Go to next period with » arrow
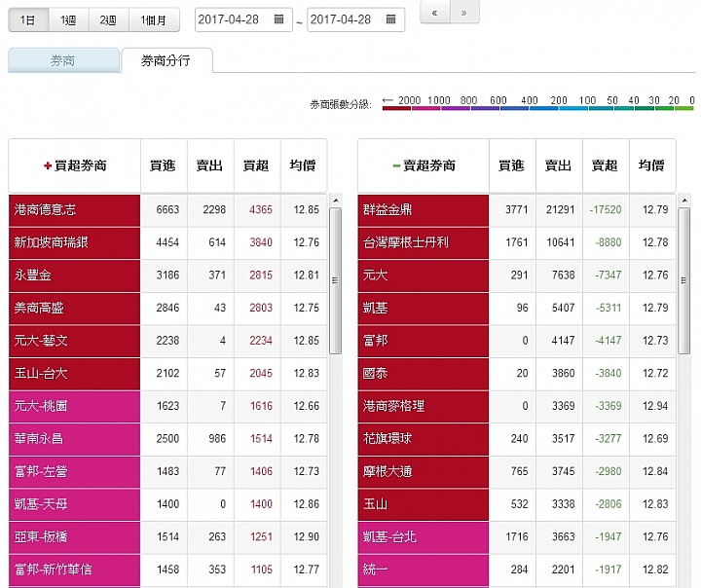The height and width of the screenshot is (588, 701). click(x=464, y=13)
